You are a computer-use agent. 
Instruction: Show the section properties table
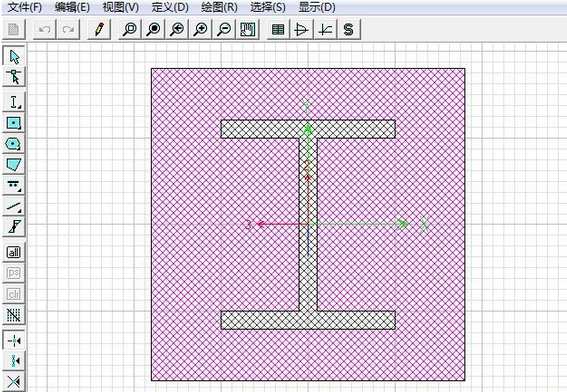tap(278, 29)
